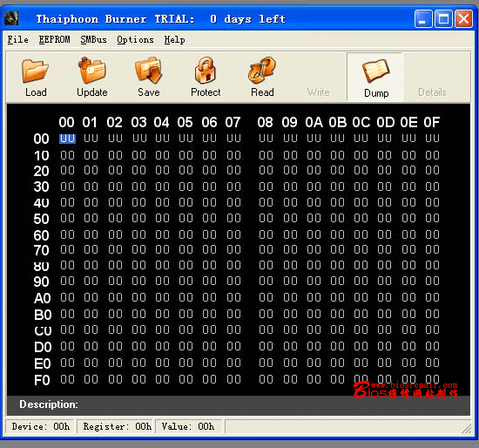Click the A0 row label

(42, 298)
